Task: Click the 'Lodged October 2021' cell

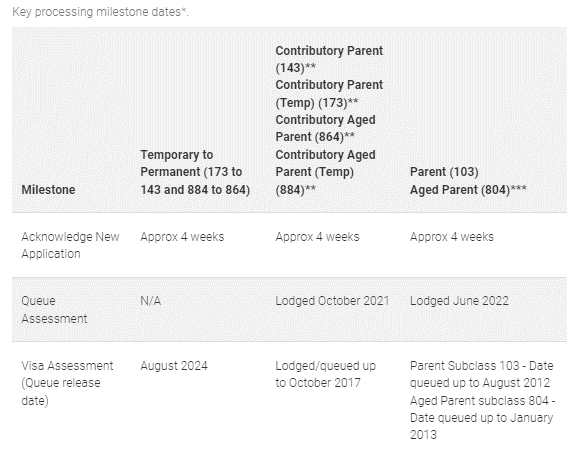Action: pyautogui.click(x=332, y=301)
